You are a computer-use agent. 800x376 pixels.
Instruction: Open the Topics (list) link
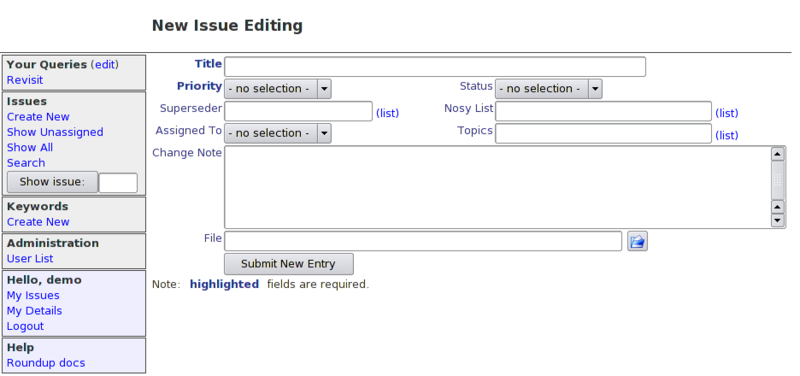point(727,135)
